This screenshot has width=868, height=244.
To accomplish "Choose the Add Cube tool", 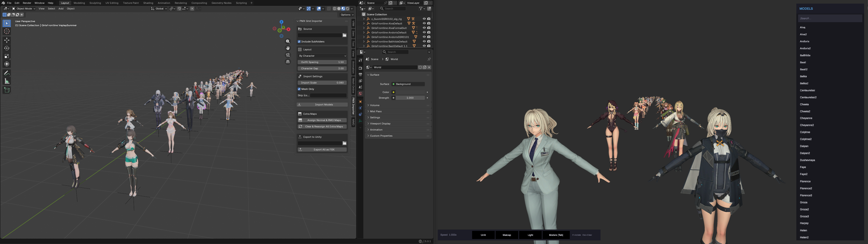I will point(7,90).
